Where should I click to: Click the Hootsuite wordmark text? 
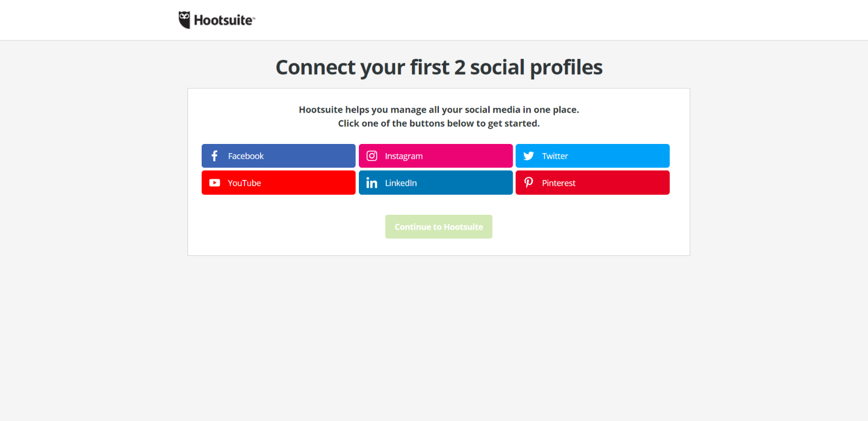click(x=224, y=21)
